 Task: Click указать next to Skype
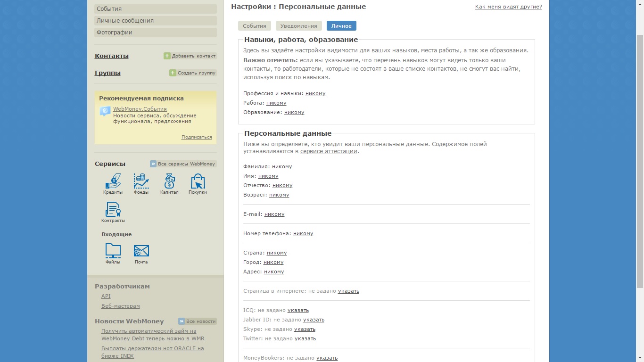(x=305, y=329)
